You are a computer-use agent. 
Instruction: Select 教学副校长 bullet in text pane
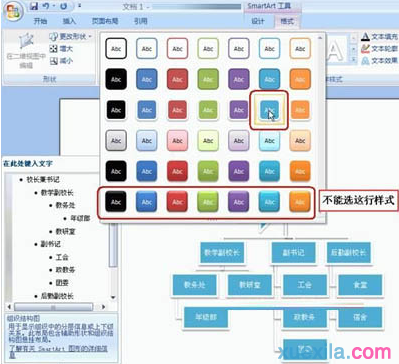57,193
